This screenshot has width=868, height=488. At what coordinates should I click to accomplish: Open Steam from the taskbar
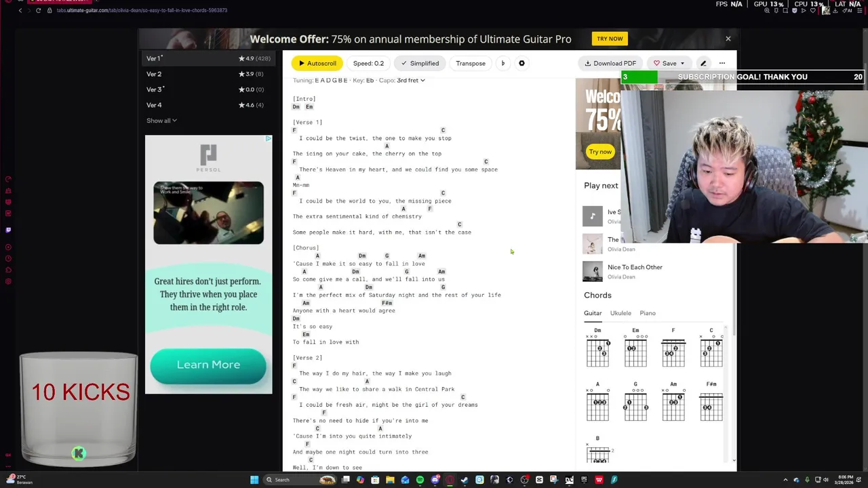(x=464, y=480)
